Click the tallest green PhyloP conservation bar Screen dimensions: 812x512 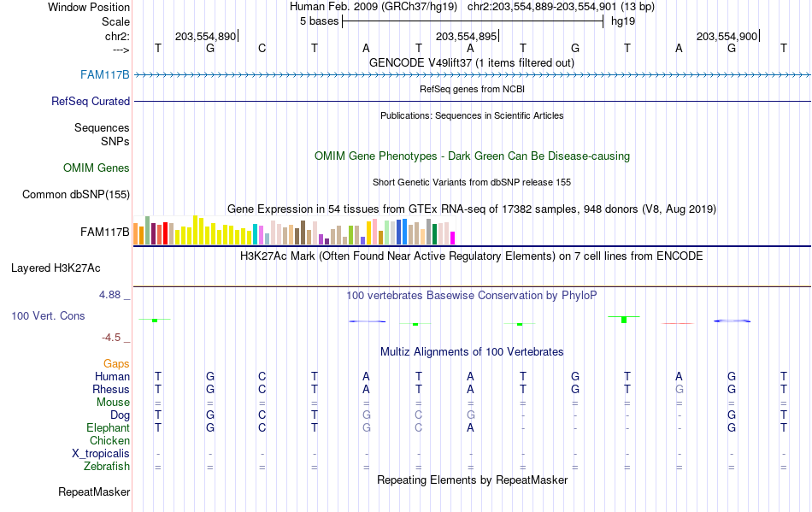(624, 320)
